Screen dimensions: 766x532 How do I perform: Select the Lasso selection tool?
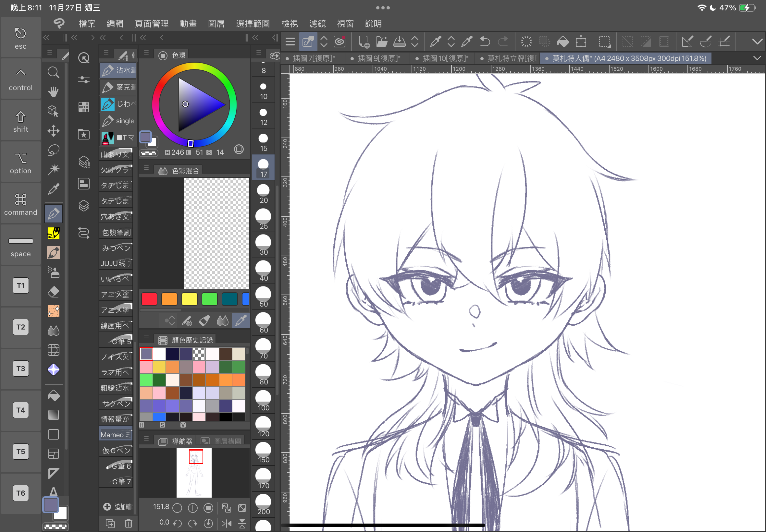(53, 150)
